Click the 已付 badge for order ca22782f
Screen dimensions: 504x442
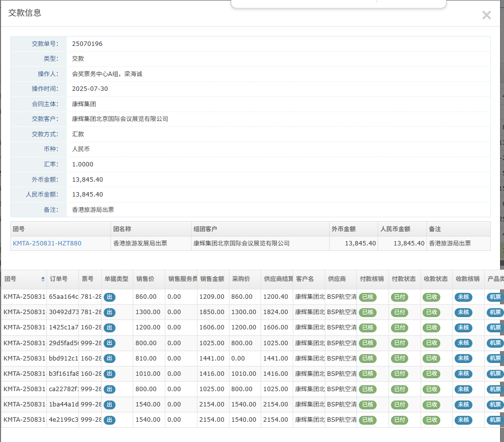click(399, 389)
